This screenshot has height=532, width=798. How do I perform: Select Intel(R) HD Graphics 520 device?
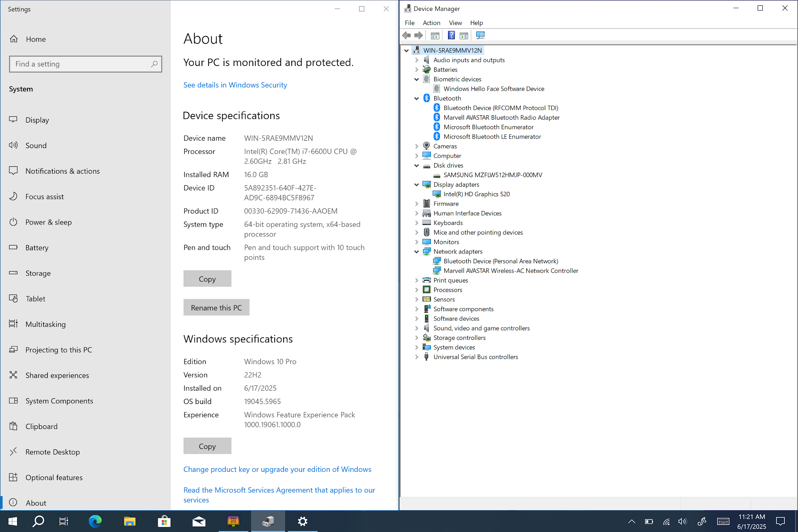[x=476, y=194]
